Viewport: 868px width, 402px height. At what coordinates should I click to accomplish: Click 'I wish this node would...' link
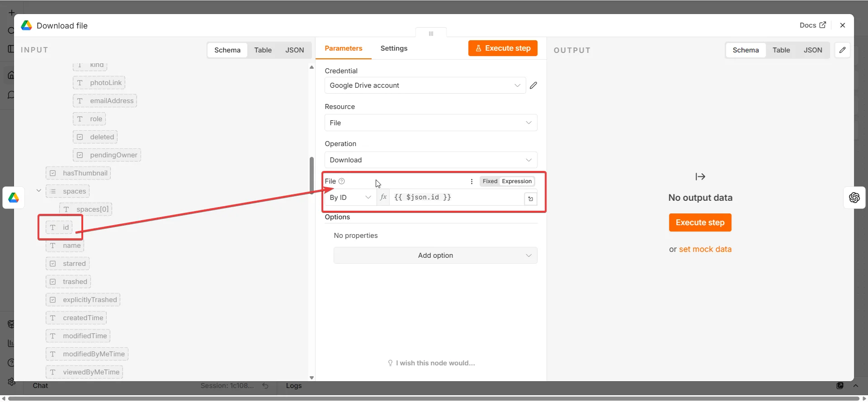[x=431, y=363]
